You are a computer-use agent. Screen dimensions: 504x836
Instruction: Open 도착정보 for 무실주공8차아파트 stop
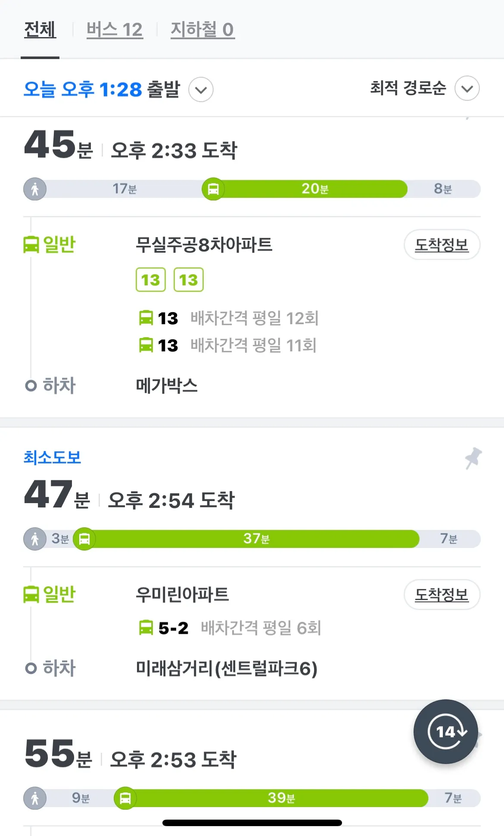point(442,245)
